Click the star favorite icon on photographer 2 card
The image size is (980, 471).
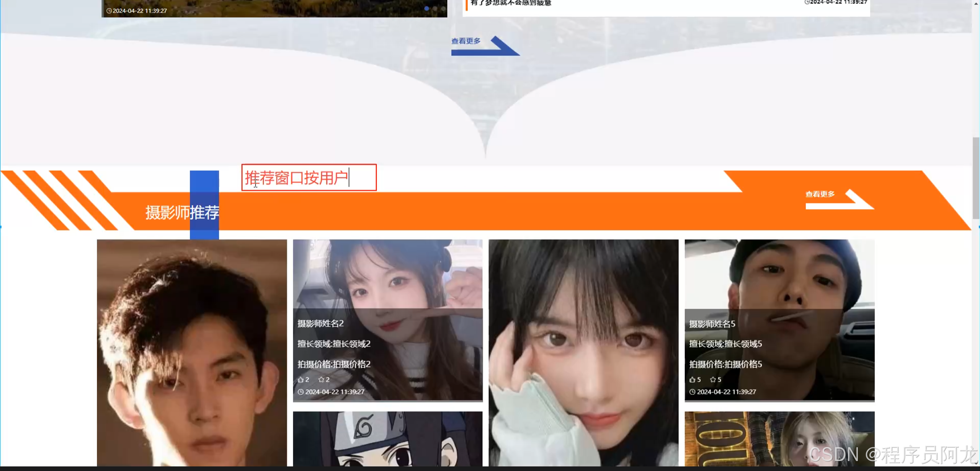(321, 380)
